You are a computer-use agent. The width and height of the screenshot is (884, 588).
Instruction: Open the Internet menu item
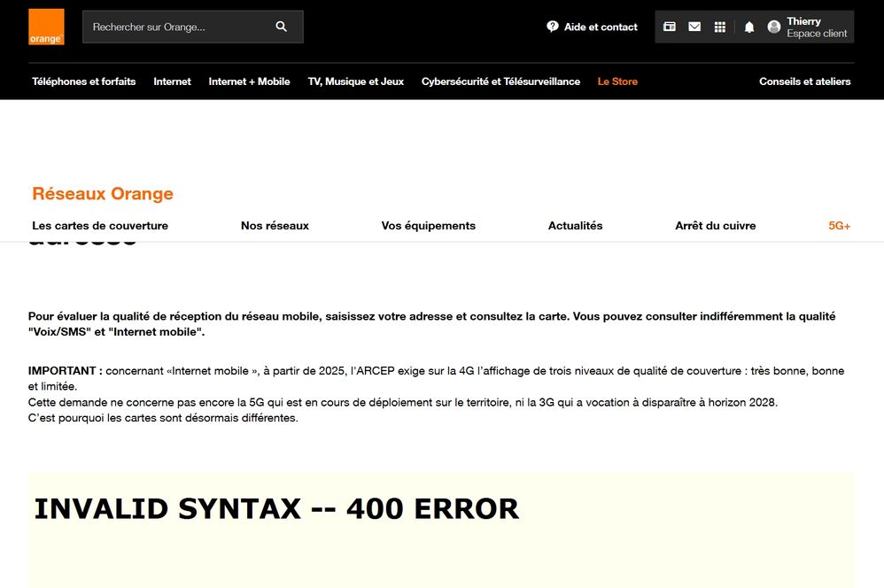point(172,81)
